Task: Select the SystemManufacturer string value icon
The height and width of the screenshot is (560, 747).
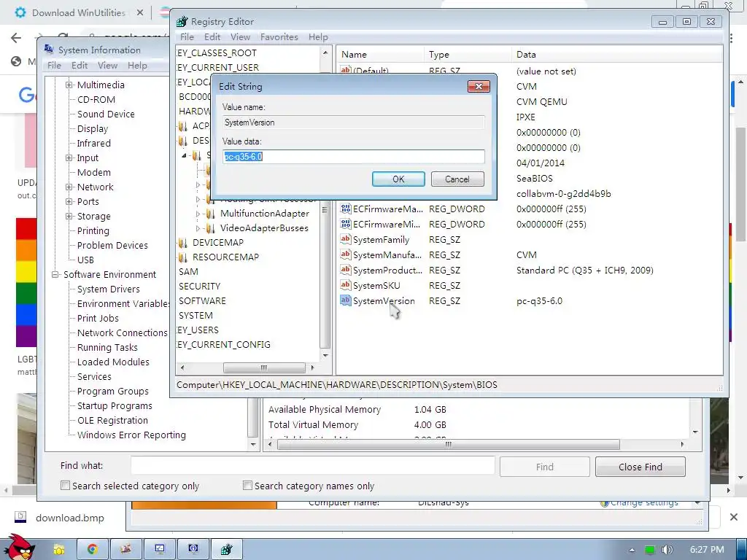Action: (345, 254)
